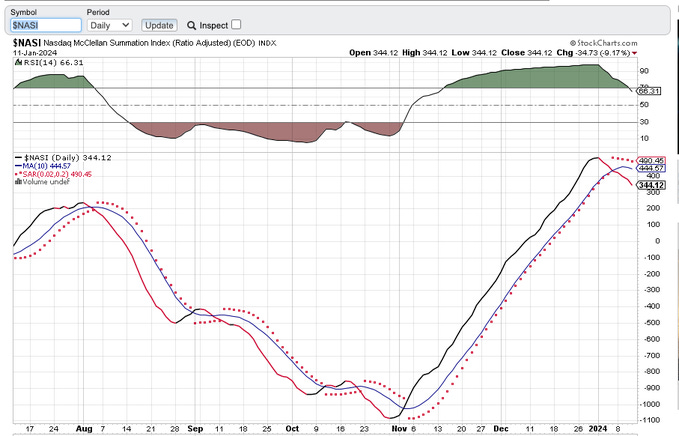679x436 pixels.
Task: Click the Symbol field label
Action: point(23,12)
